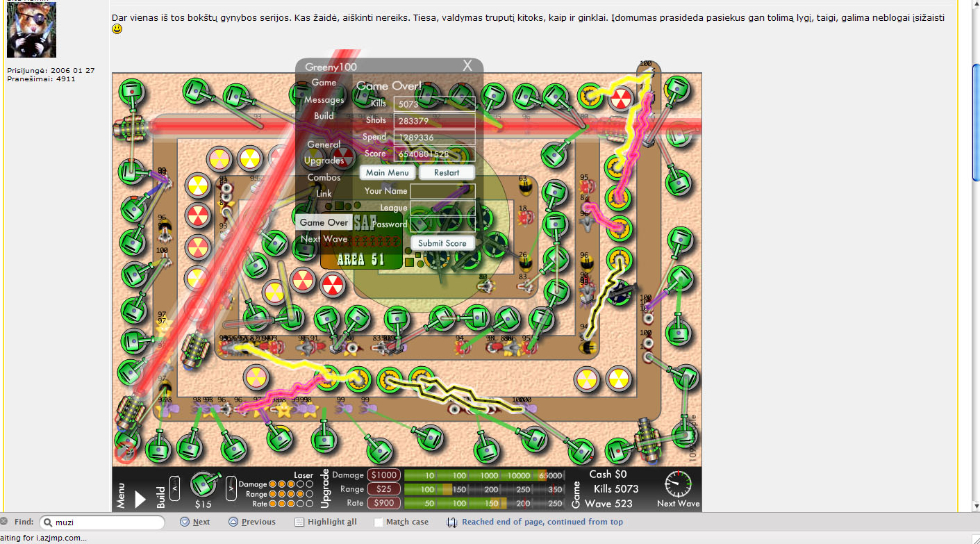This screenshot has width=980, height=544.
Task: Click the smiley emoticon below post text
Action: click(117, 29)
